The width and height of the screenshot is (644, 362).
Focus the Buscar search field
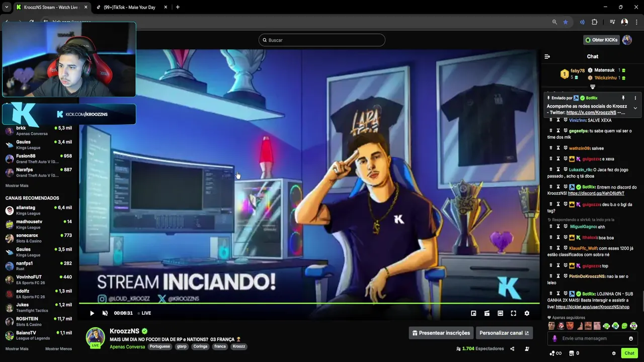pos(322,40)
